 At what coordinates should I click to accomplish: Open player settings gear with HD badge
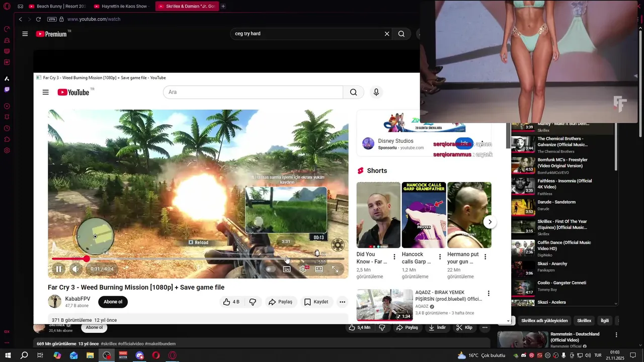[303, 269]
